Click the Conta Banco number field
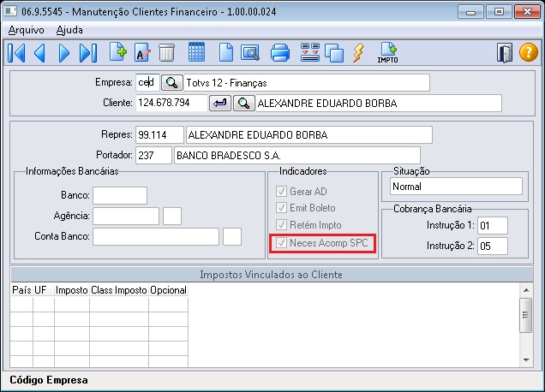The height and width of the screenshot is (392, 545). click(156, 236)
